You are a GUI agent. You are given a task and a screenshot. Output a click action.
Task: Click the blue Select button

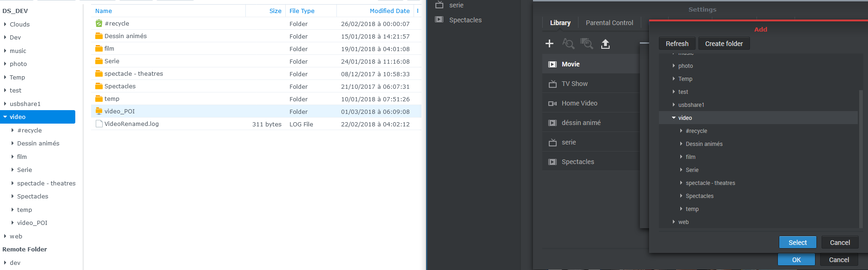797,243
